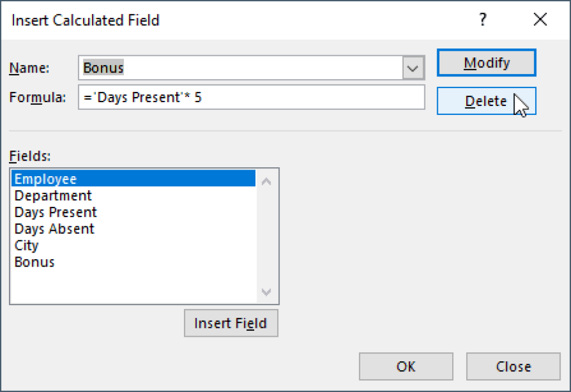Viewport: 571px width, 392px height.
Task: Click the Insert Field button
Action: coord(231,323)
